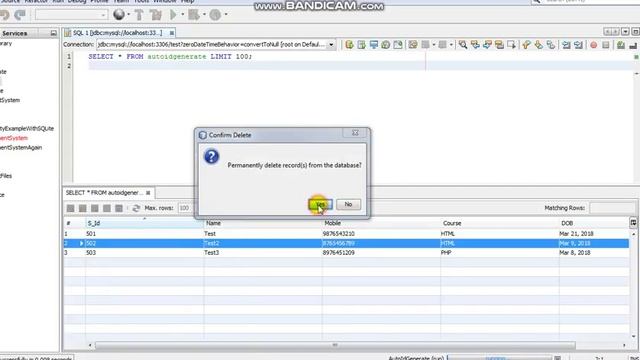The image size is (640, 360).
Task: Open the browser globe dropdown arrow
Action: coord(129,15)
